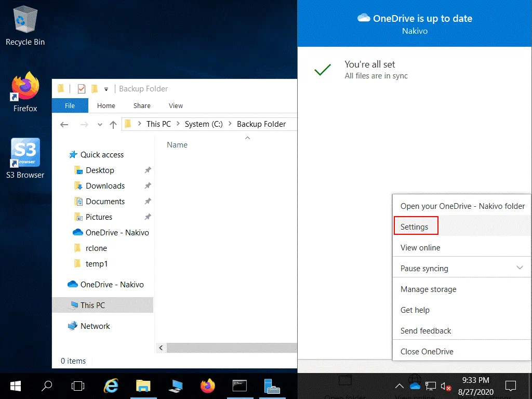Show hidden system tray icons
The width and height of the screenshot is (532, 399).
coord(399,386)
